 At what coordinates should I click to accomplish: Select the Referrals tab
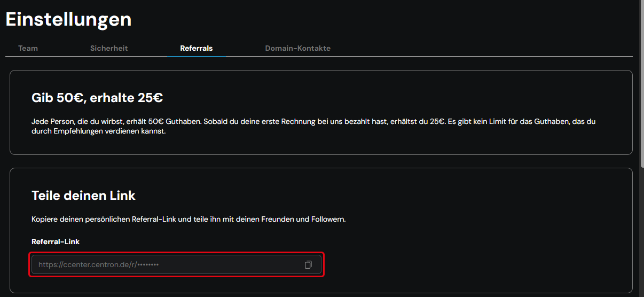coord(197,48)
